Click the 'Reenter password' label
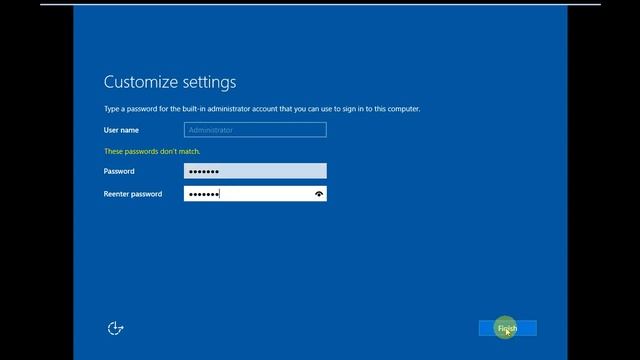Screen dimensions: 640x360 (133, 194)
